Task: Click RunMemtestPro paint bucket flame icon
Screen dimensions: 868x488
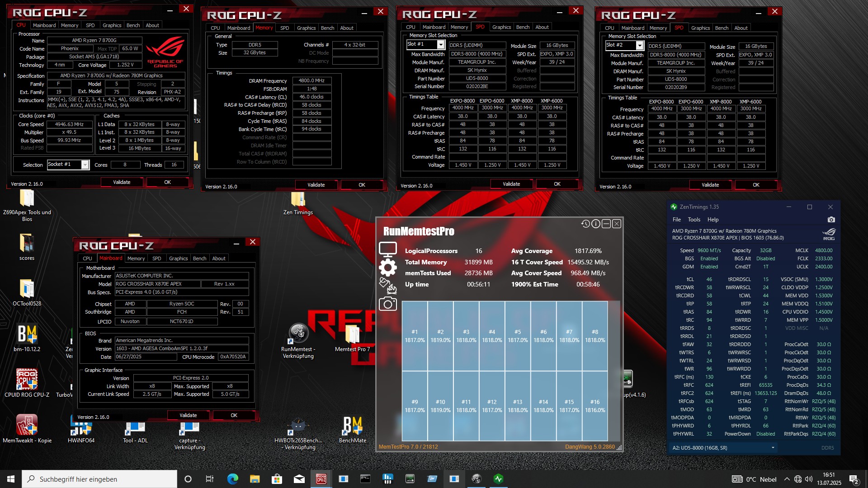Action: [x=387, y=285]
